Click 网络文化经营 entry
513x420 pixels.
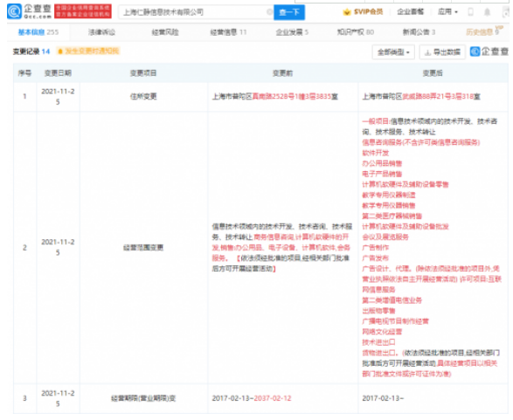tap(382, 332)
